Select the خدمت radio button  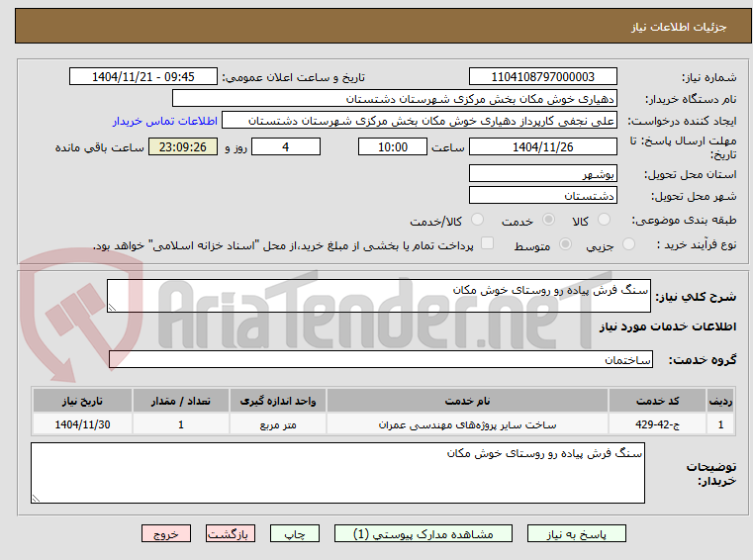coord(548,220)
